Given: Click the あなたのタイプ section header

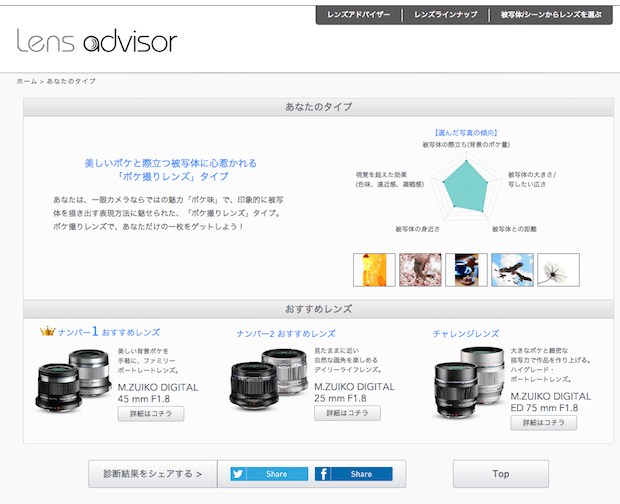Looking at the screenshot, I should click(x=319, y=107).
